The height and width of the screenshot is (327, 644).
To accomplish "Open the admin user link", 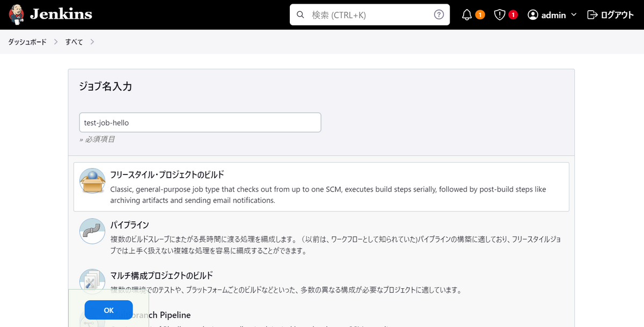I will click(x=553, y=15).
